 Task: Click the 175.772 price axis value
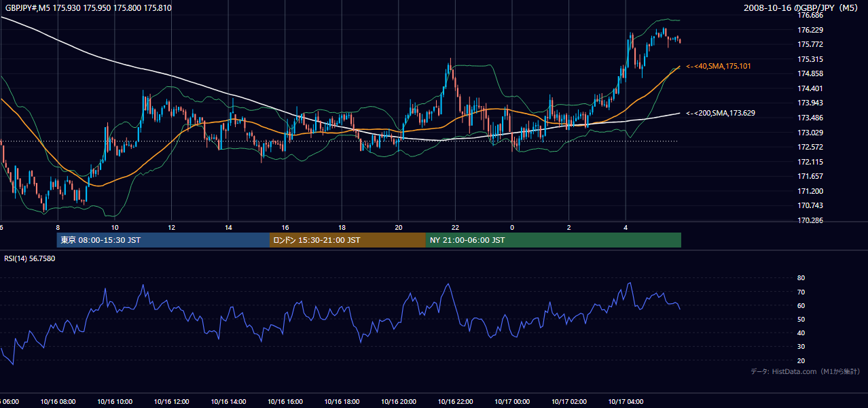tap(810, 44)
